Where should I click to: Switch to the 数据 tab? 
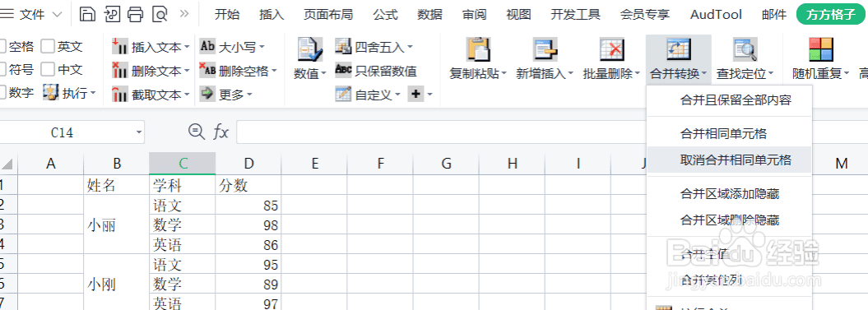coord(429,15)
